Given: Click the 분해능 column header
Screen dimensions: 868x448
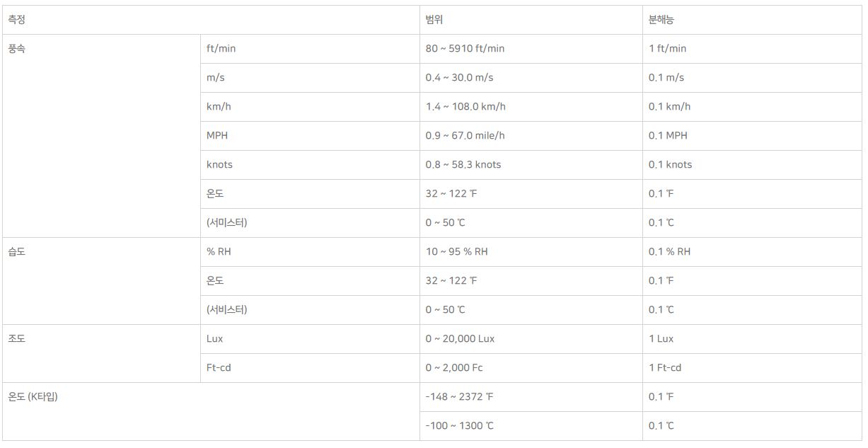Looking at the screenshot, I should (x=661, y=20).
